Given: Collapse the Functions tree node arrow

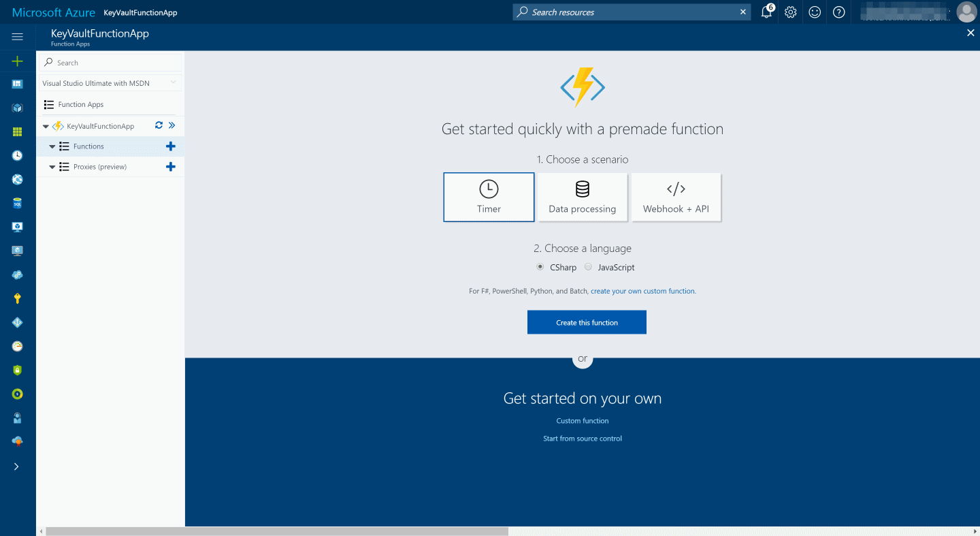Looking at the screenshot, I should [x=52, y=146].
